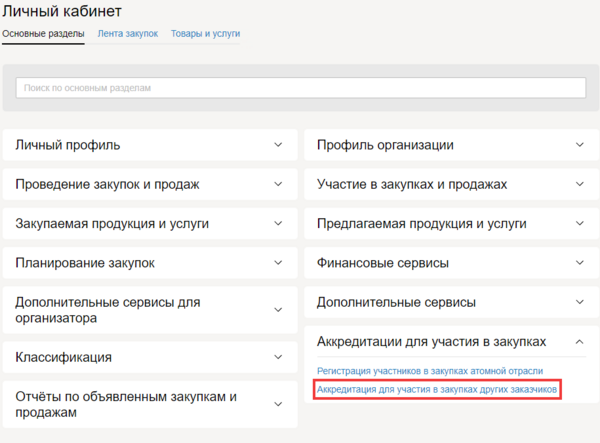Collapse Аккредитации для участия в закупках chevron

pyautogui.click(x=580, y=341)
